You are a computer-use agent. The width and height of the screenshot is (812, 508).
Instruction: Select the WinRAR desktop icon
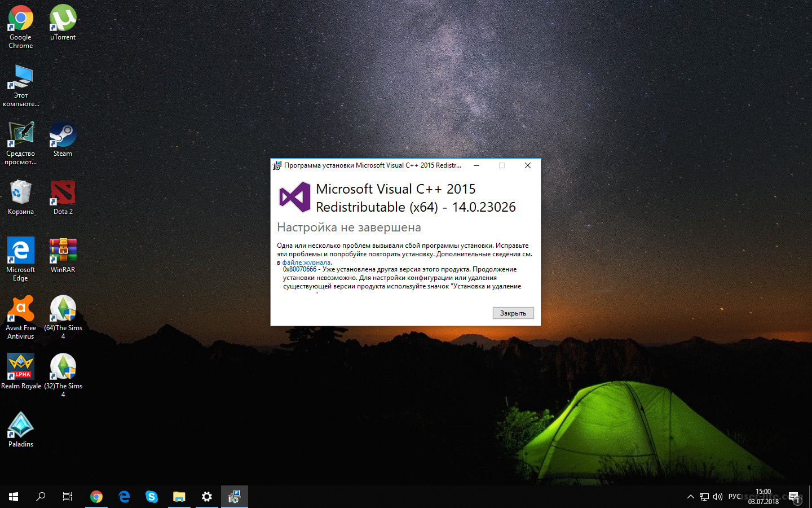63,256
